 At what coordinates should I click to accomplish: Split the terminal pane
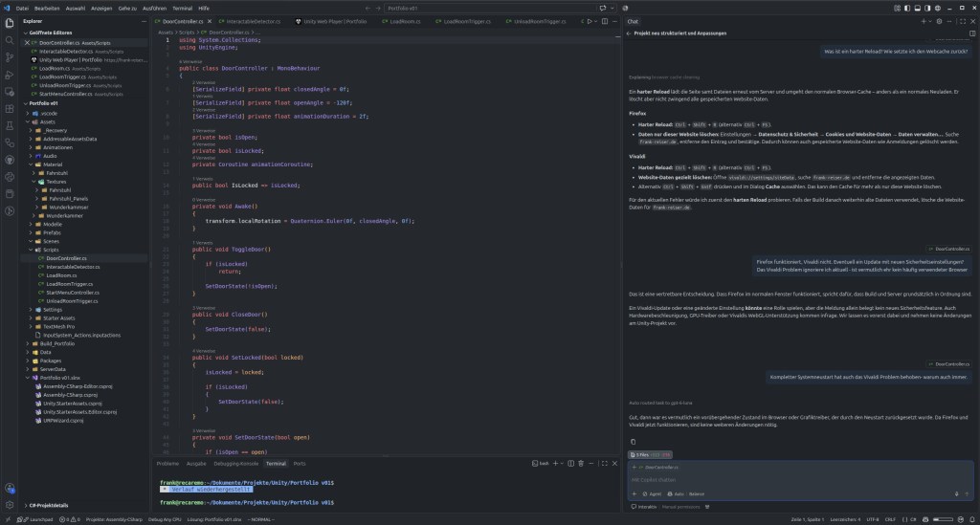tap(570, 463)
